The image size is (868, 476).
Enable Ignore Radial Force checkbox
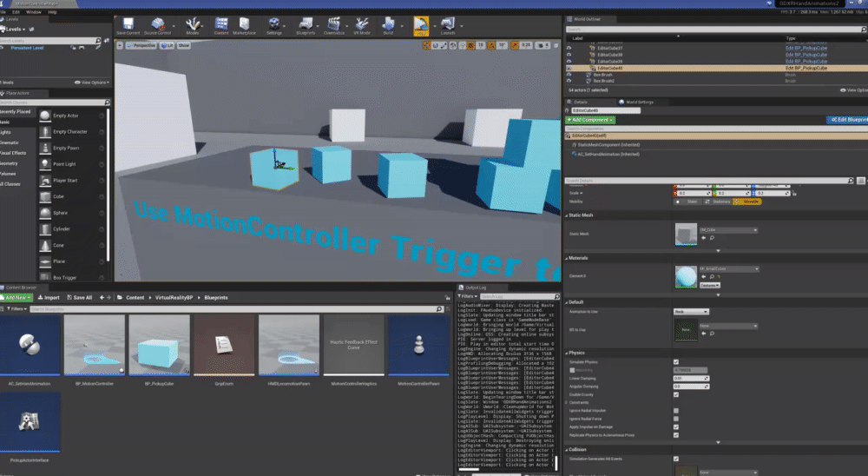click(x=676, y=419)
